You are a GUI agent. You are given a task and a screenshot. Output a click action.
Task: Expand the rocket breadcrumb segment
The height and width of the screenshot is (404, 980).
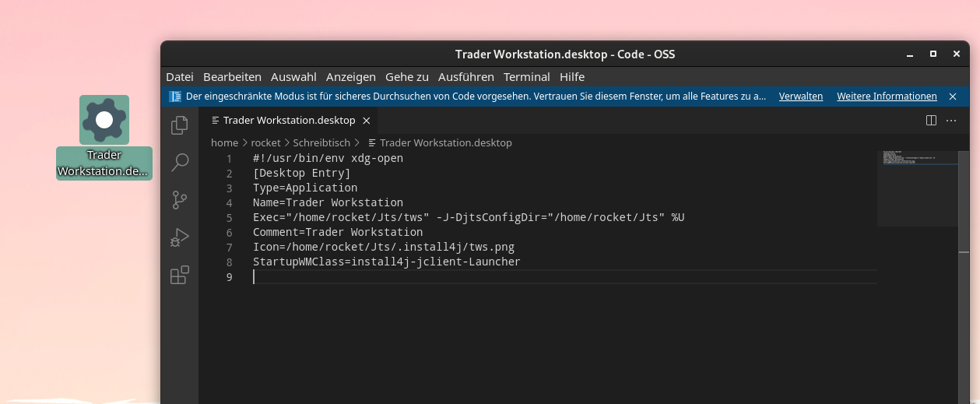point(266,143)
